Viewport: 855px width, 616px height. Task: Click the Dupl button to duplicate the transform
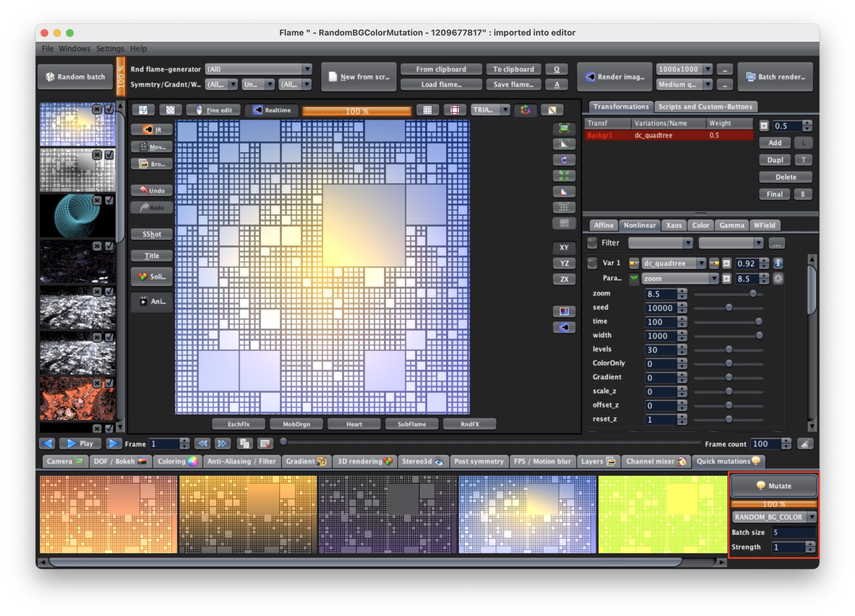775,160
